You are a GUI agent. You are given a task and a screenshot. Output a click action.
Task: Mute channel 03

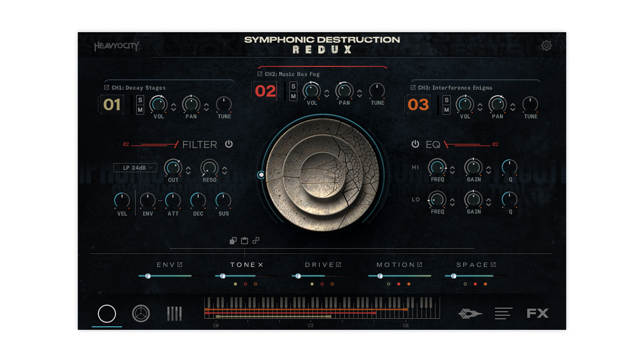pyautogui.click(x=447, y=109)
